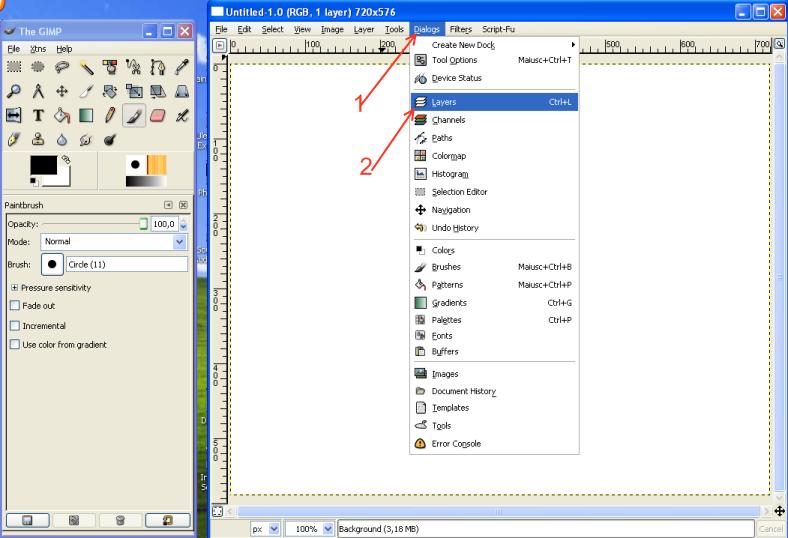The image size is (788, 538).
Task: Select the Clone stamp tool
Action: point(38,139)
